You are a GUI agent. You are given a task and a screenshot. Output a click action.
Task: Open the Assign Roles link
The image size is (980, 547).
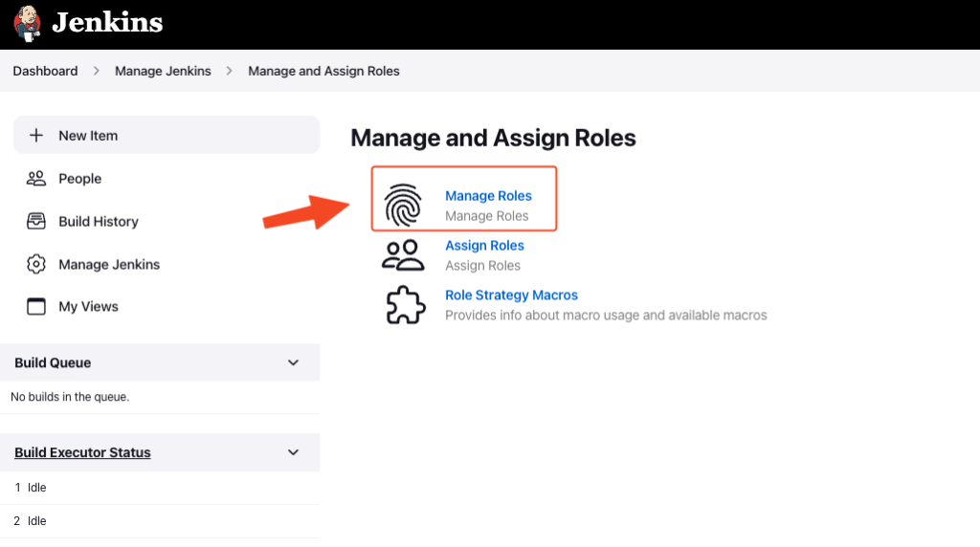[484, 246]
